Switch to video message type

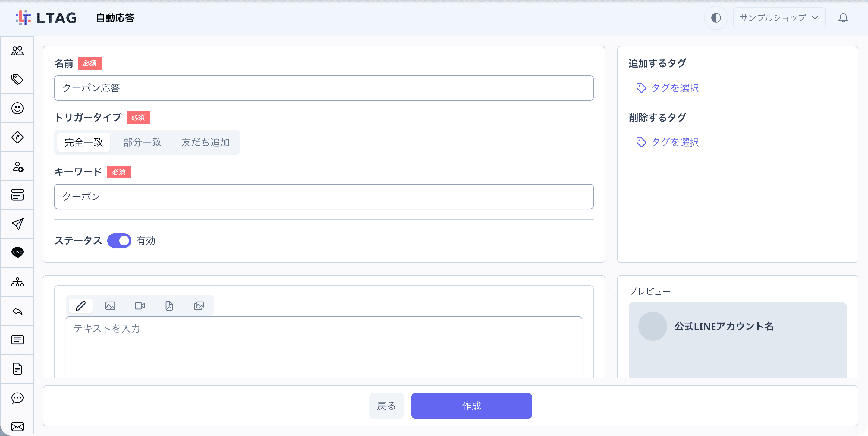tap(140, 306)
